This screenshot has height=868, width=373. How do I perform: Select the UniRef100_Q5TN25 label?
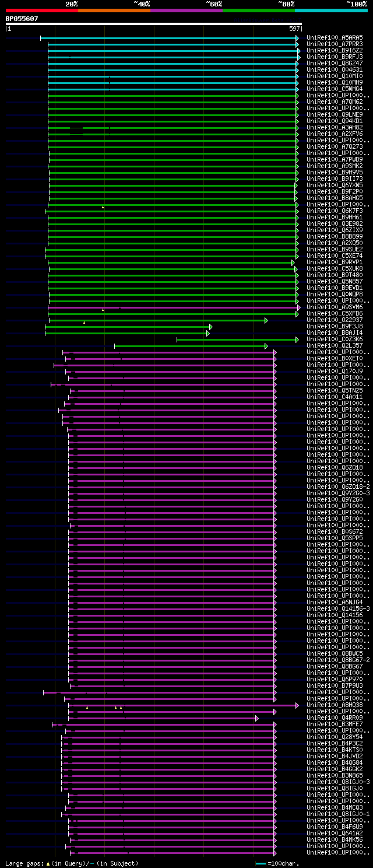tap(335, 390)
